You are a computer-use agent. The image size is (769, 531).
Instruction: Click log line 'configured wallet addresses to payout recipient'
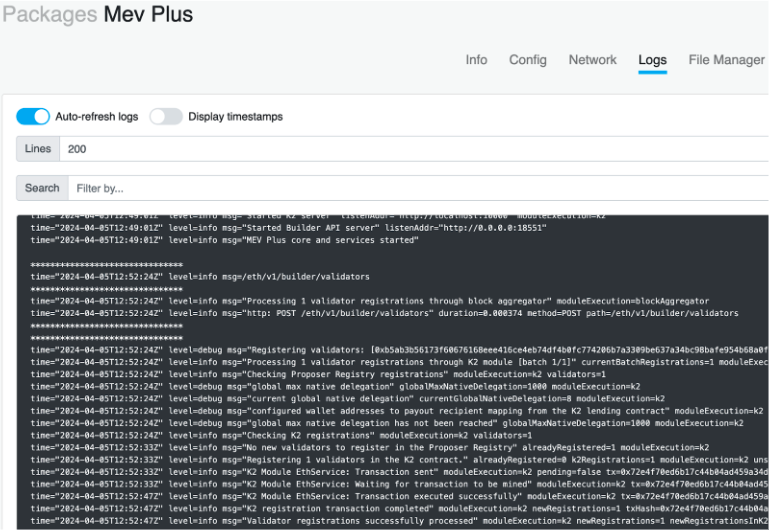point(397,411)
